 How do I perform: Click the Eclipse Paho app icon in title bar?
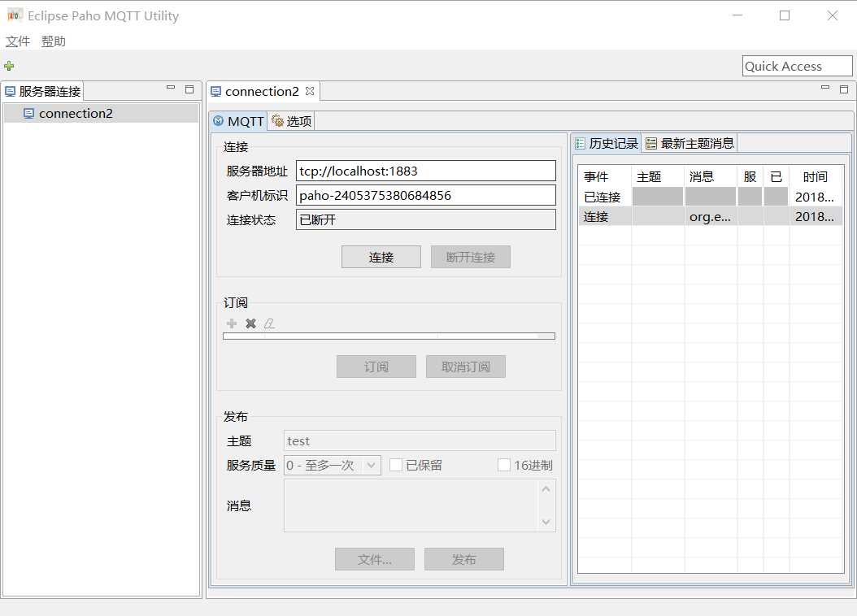point(15,15)
